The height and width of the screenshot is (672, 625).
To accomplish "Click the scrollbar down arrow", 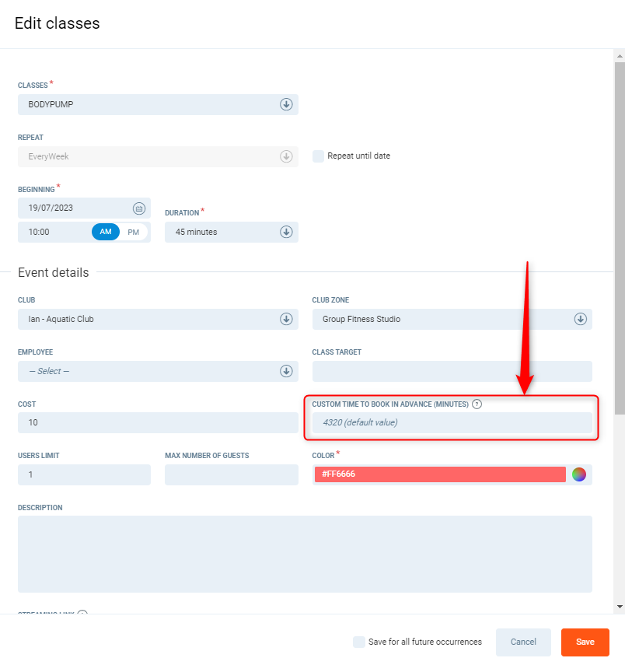I will (619, 606).
